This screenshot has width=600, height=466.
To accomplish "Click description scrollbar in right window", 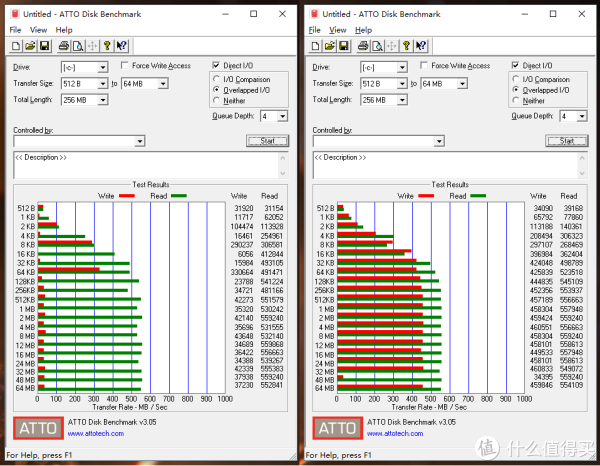I will click(582, 165).
